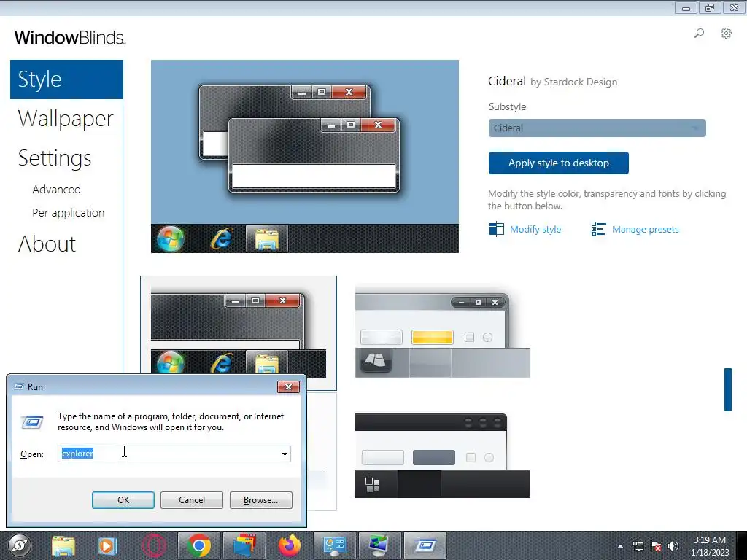Select the dark titlebar style thumbnail

(x=443, y=455)
